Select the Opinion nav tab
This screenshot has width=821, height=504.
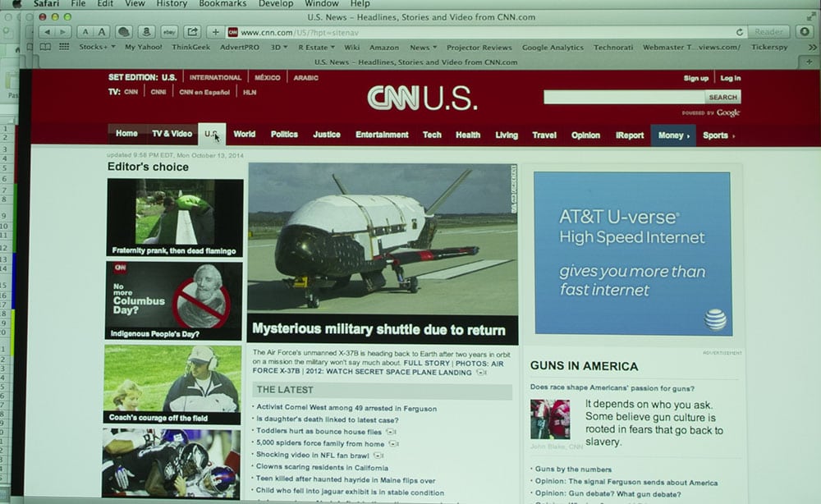point(585,135)
